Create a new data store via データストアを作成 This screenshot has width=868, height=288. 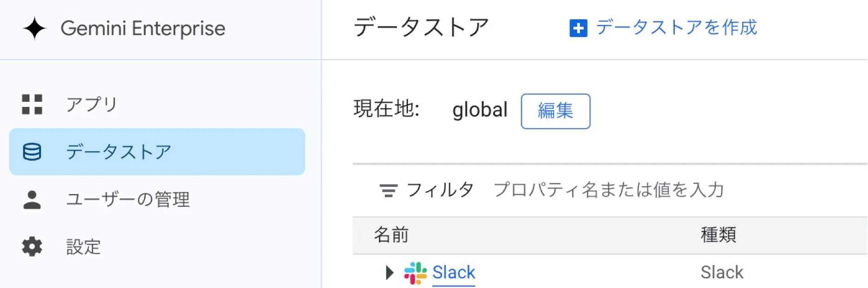[675, 29]
